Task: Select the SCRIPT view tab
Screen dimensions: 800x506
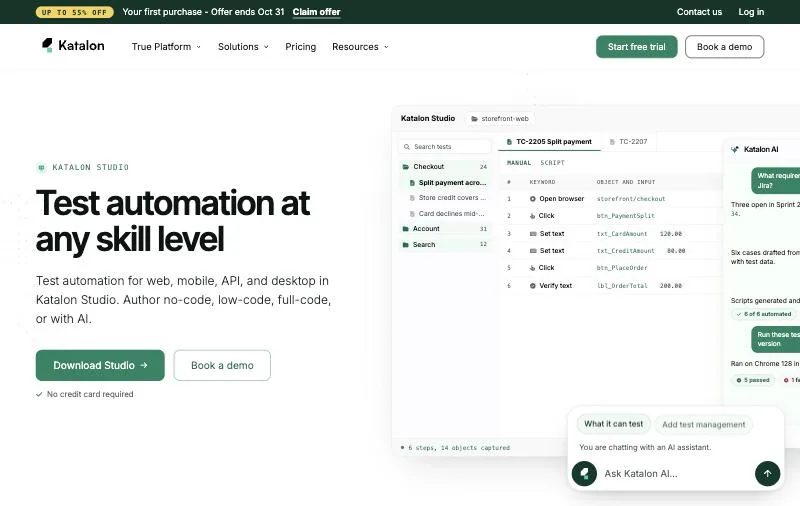Action: pos(553,163)
